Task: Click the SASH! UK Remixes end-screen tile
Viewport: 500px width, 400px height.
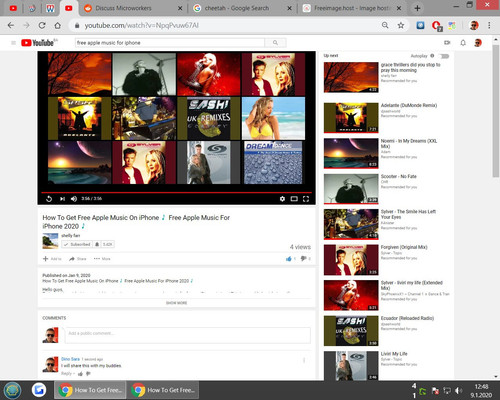Action: [209, 118]
